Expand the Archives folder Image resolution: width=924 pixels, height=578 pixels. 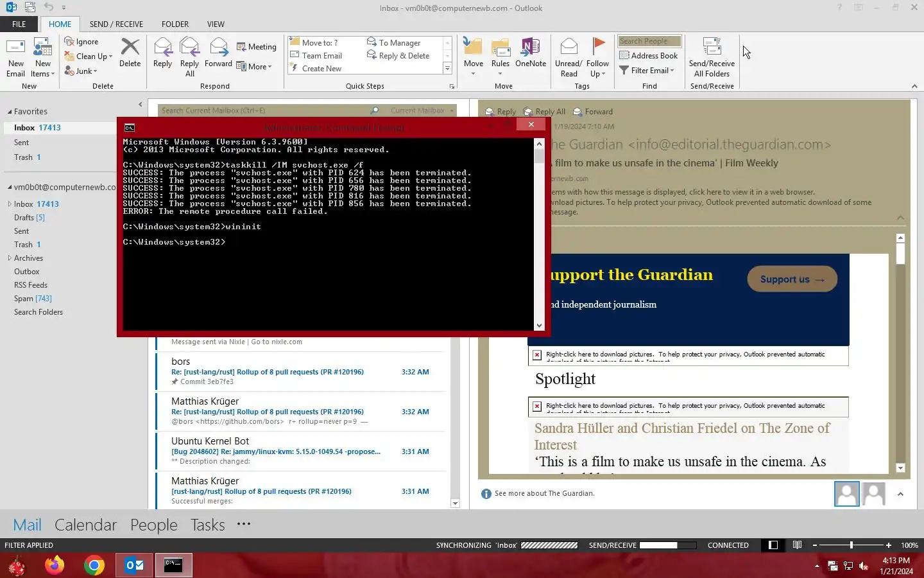click(x=10, y=258)
